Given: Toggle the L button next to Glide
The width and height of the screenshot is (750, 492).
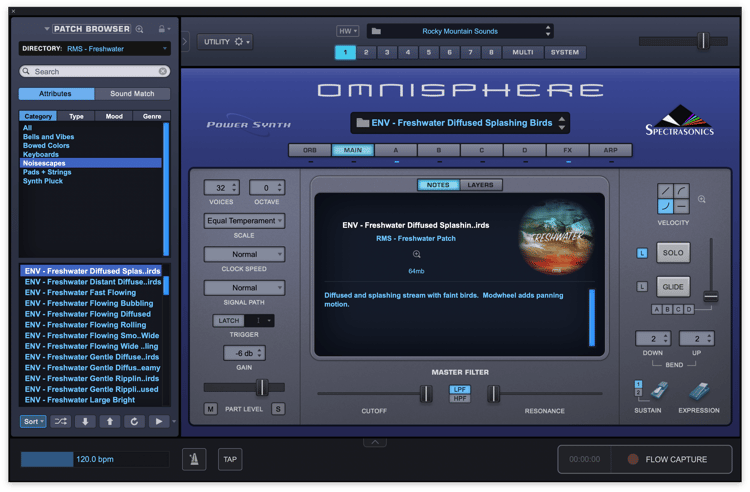Looking at the screenshot, I should [x=642, y=287].
